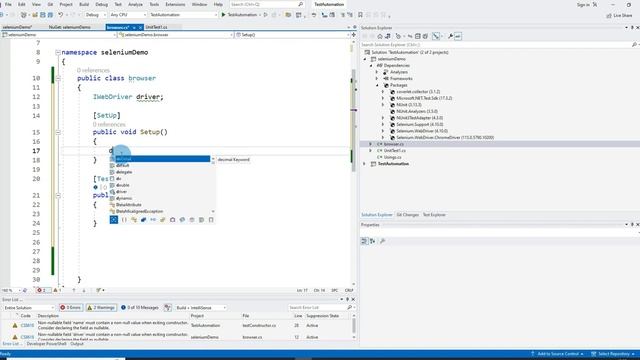Viewport: 640px width, 360px height.
Task: Open the Any CPU platform dropdown
Action: [128, 15]
